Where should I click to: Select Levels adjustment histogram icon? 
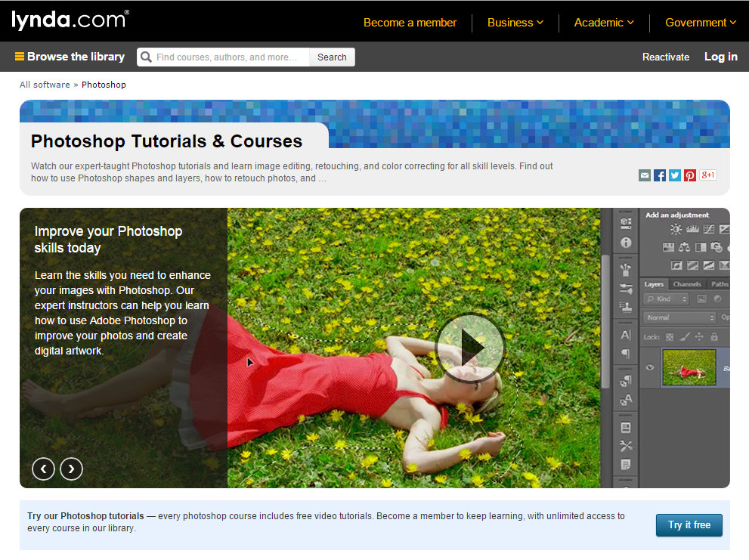(692, 230)
